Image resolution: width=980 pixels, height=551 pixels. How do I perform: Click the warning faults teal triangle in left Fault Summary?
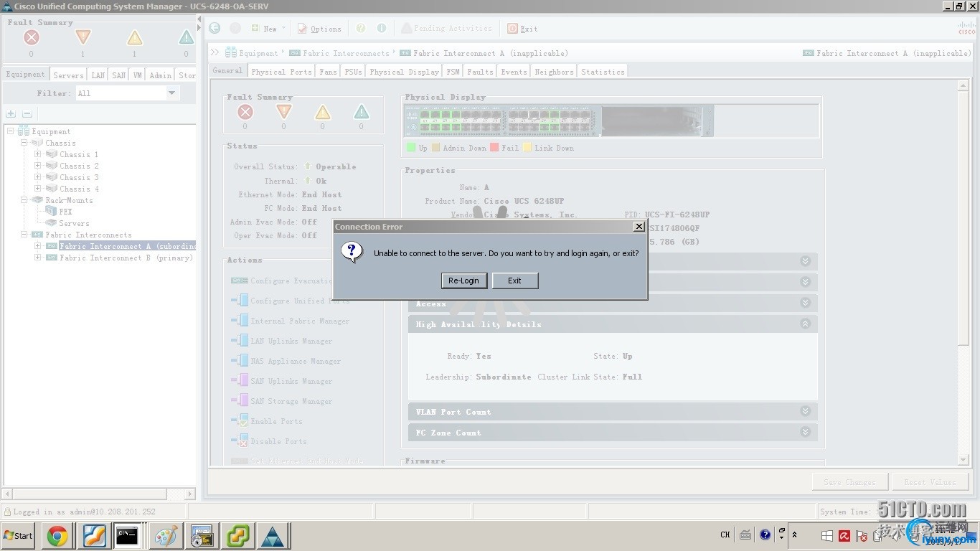(186, 37)
